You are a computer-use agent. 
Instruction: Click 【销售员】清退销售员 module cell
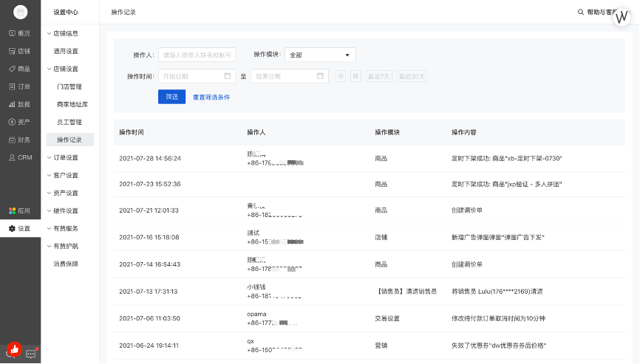point(406,292)
